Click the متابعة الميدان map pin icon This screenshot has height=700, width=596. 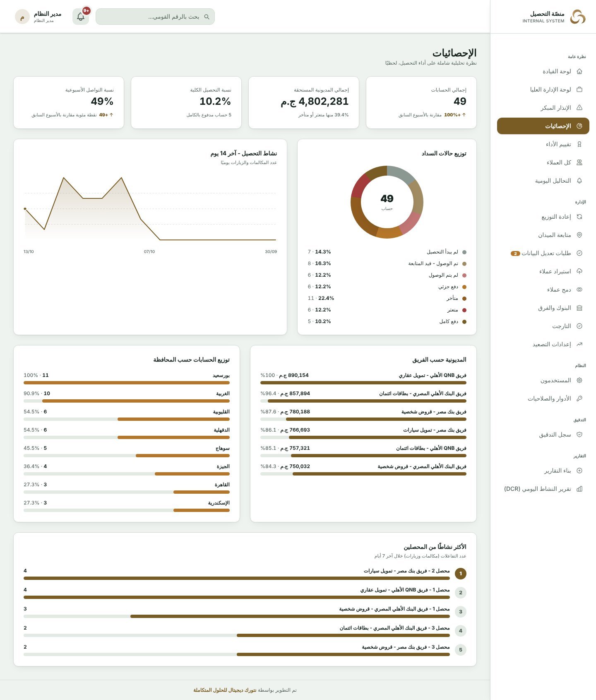(x=579, y=235)
